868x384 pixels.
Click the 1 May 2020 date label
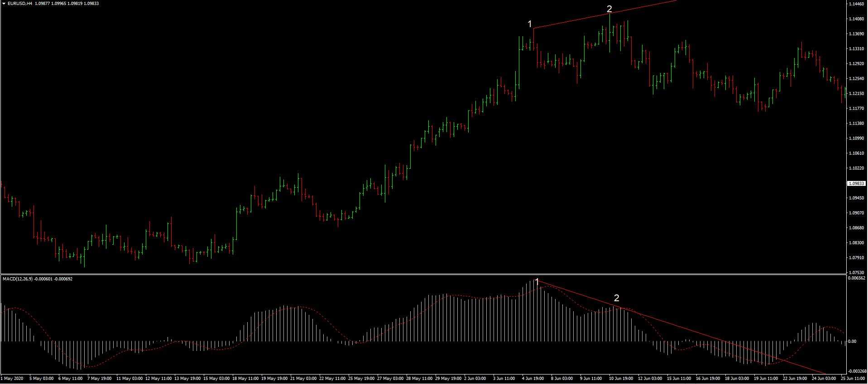coord(12,378)
